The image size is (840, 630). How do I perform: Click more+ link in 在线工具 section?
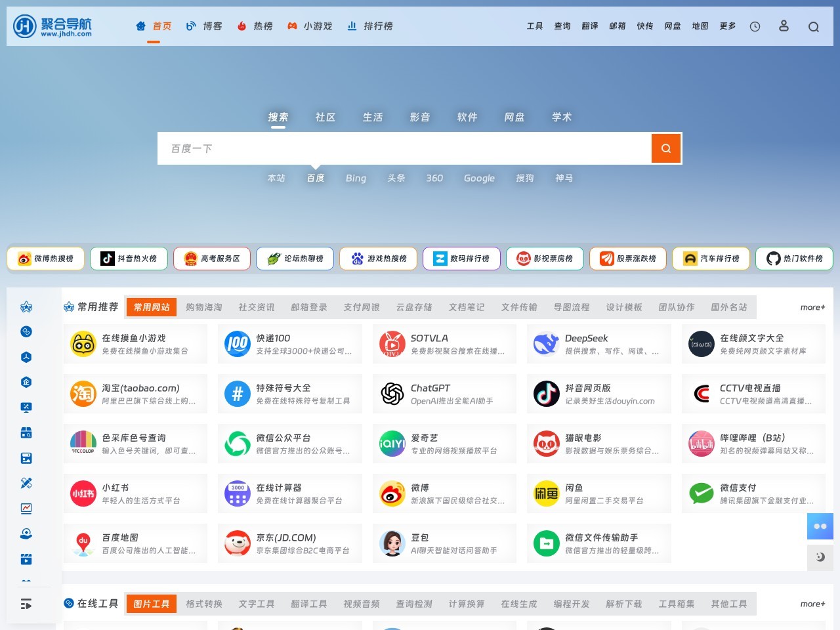812,604
